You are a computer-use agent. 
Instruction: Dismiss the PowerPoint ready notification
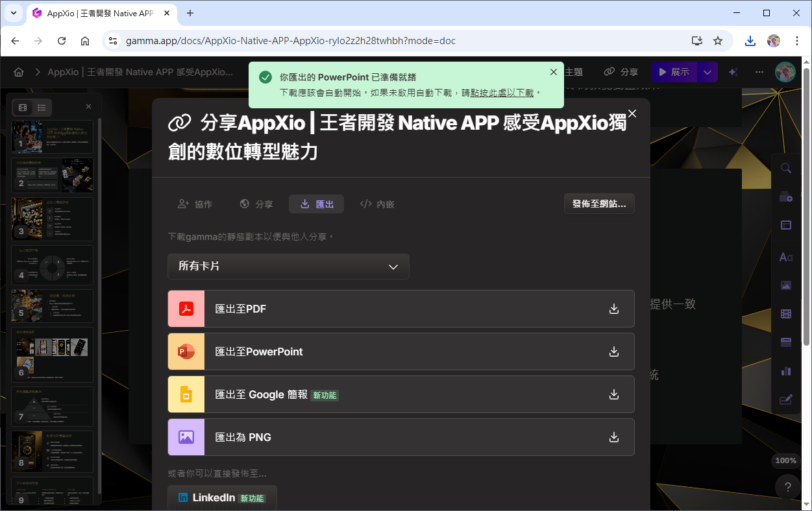[554, 72]
